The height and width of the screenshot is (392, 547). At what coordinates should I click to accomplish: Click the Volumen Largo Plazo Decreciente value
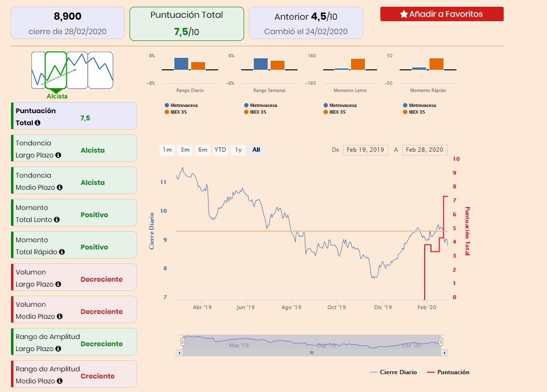point(102,279)
